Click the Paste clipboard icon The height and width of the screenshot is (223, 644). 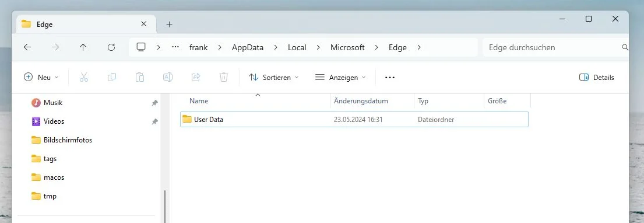point(140,78)
